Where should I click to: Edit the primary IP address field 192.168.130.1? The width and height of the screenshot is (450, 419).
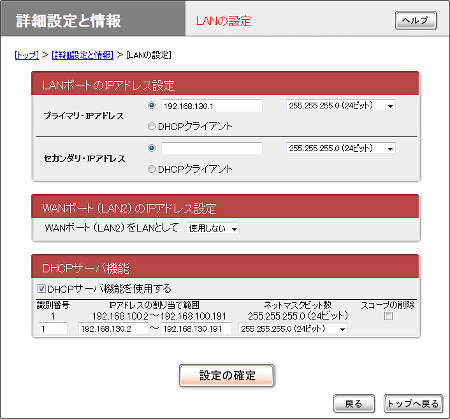click(x=212, y=106)
